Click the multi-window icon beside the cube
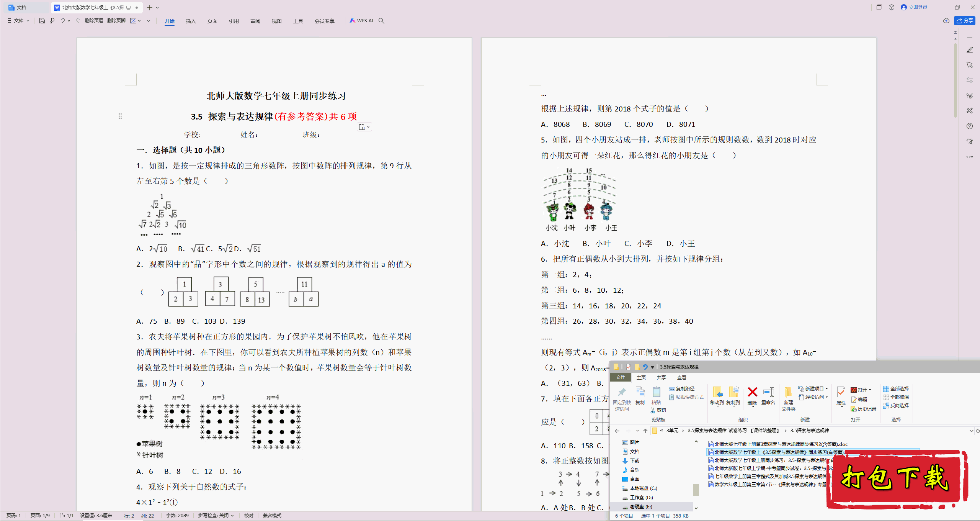Image resolution: width=980 pixels, height=521 pixels. [x=879, y=7]
